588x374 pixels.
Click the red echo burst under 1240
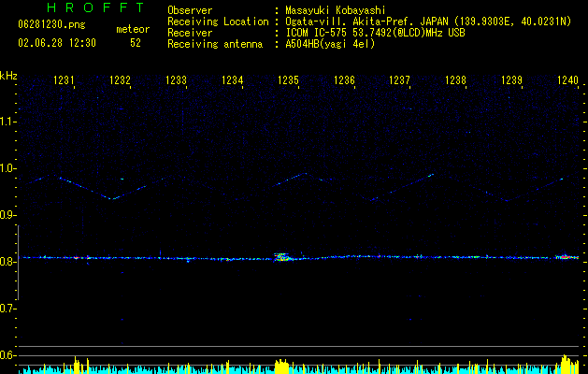[x=567, y=257]
